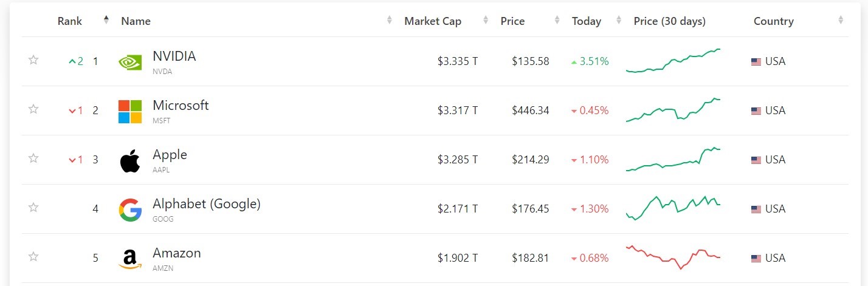Toggle the favorite star for Apple
This screenshot has width=868, height=286.
click(x=33, y=158)
